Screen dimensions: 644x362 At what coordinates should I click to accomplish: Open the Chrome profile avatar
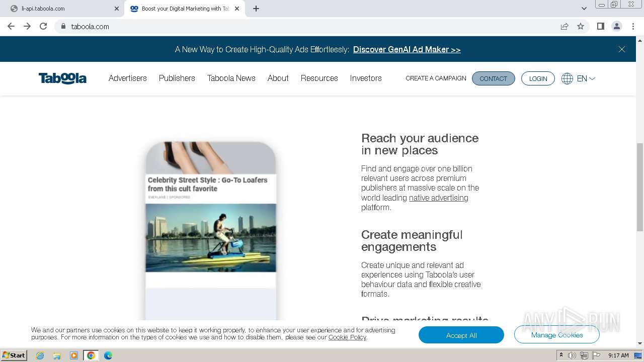pos(616,26)
